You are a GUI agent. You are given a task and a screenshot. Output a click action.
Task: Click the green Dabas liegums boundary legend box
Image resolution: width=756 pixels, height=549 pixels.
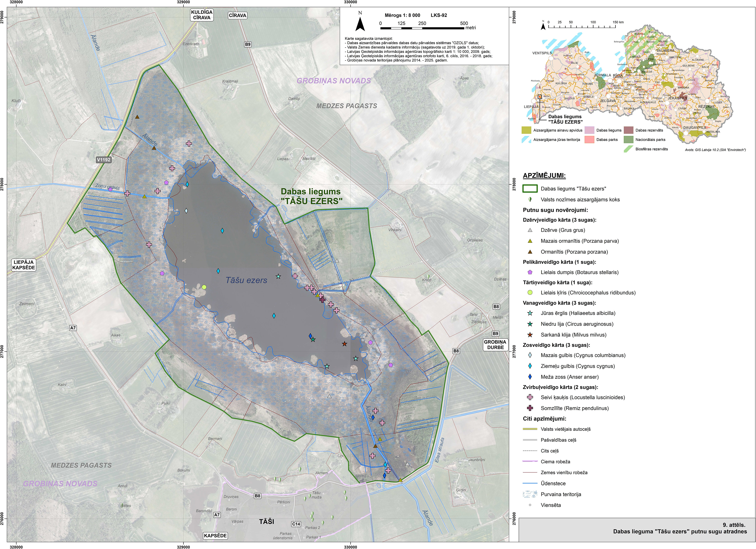(530, 189)
